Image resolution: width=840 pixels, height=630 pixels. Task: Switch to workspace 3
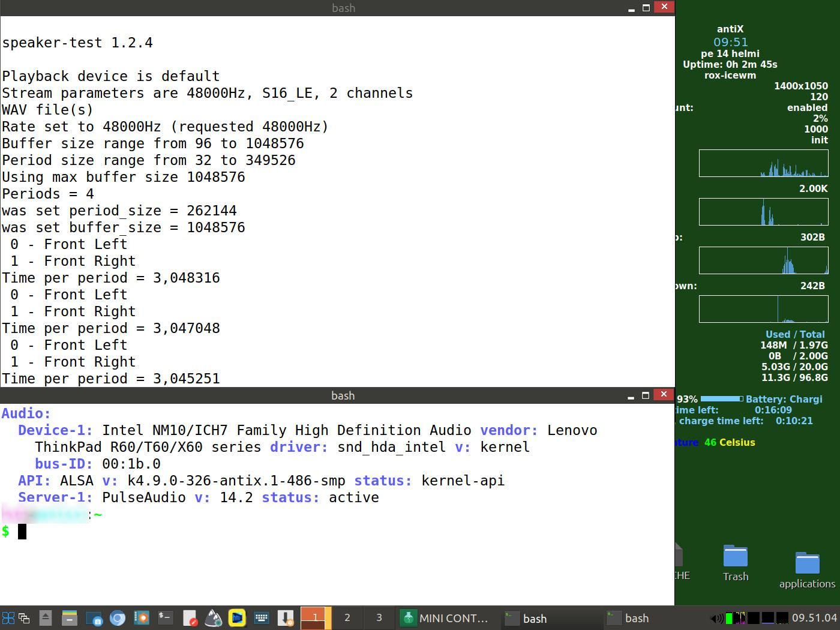tap(379, 617)
